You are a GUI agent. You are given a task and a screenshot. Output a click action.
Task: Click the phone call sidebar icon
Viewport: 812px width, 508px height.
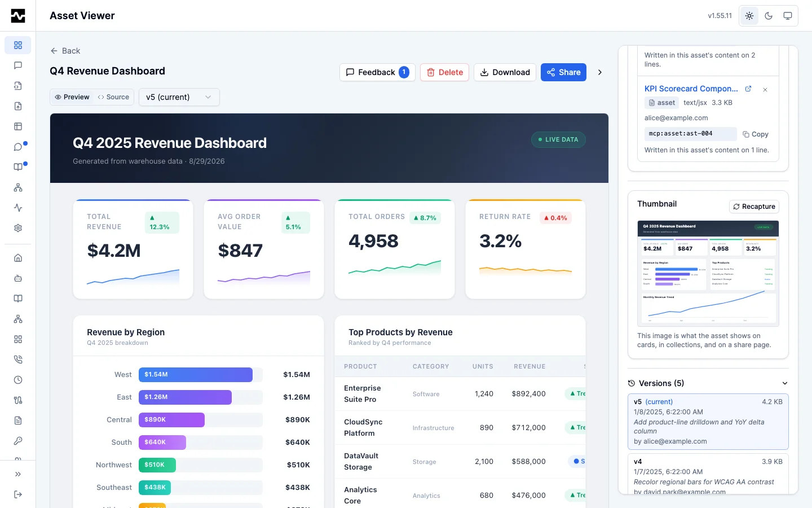click(18, 360)
